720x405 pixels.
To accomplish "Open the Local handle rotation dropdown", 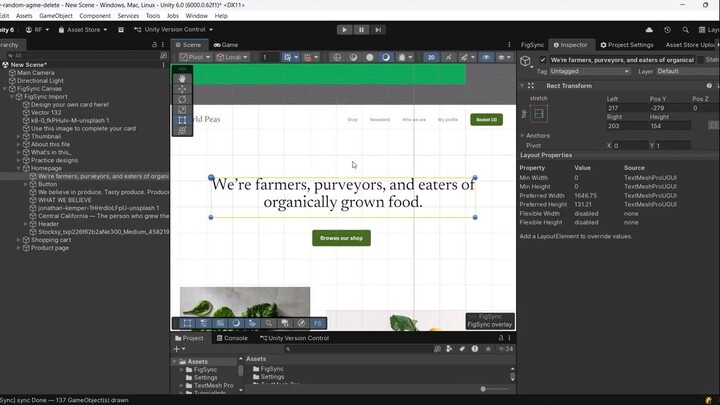I will [232, 57].
